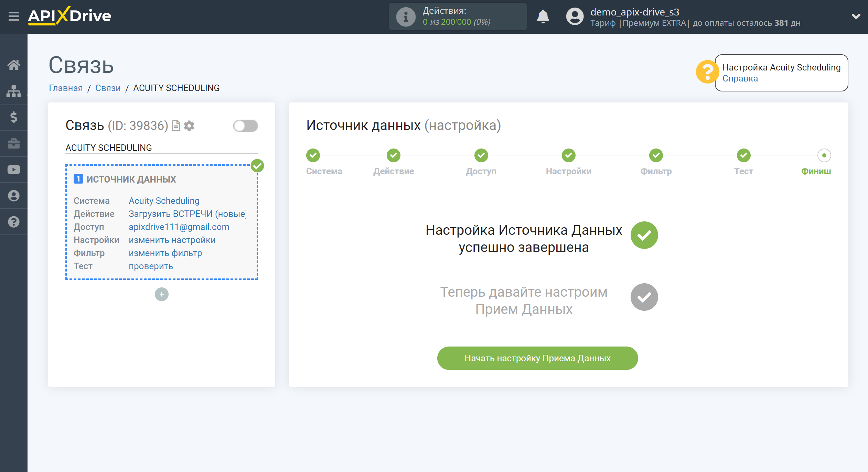Click изменить фильтр link
868x472 pixels.
[165, 253]
